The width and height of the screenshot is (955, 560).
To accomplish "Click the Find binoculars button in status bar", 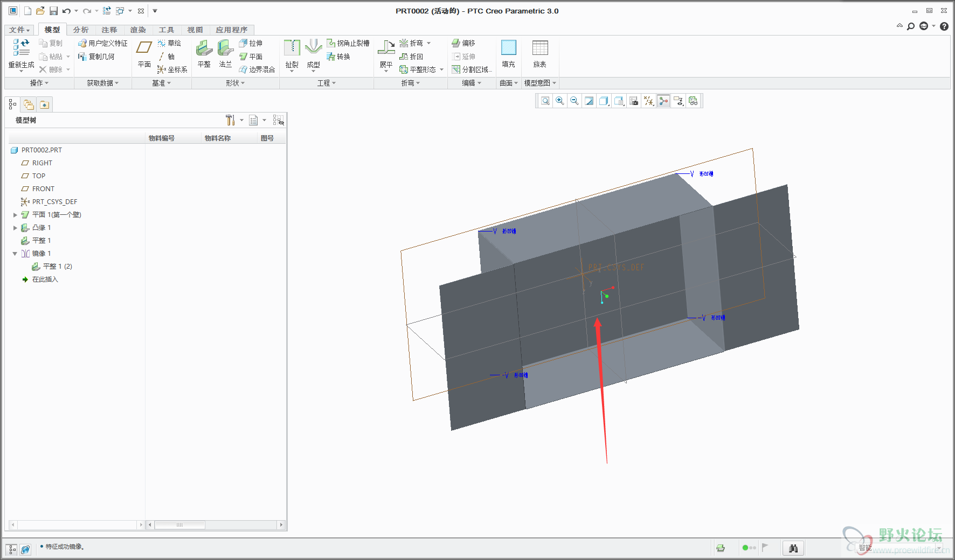I will 793,548.
